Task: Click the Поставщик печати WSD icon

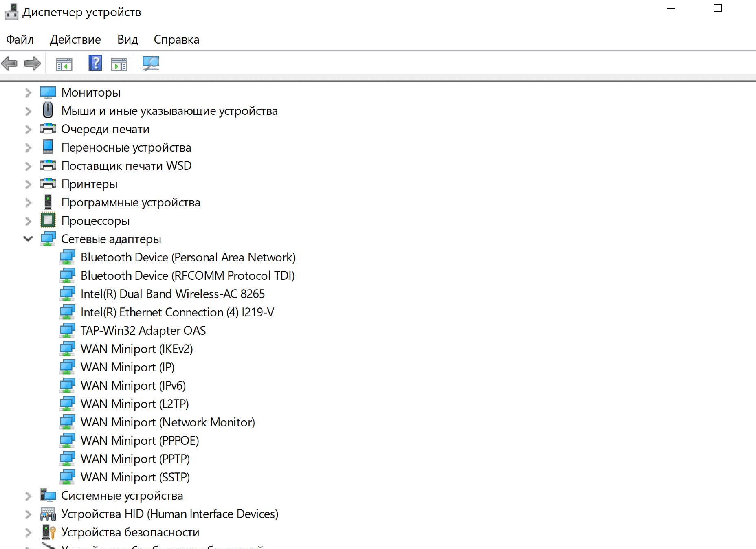Action: pos(48,165)
